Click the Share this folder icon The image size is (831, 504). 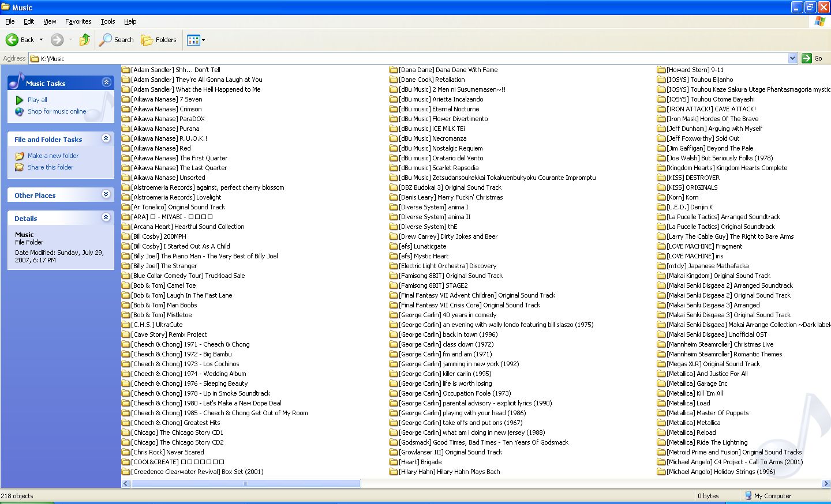click(x=20, y=167)
